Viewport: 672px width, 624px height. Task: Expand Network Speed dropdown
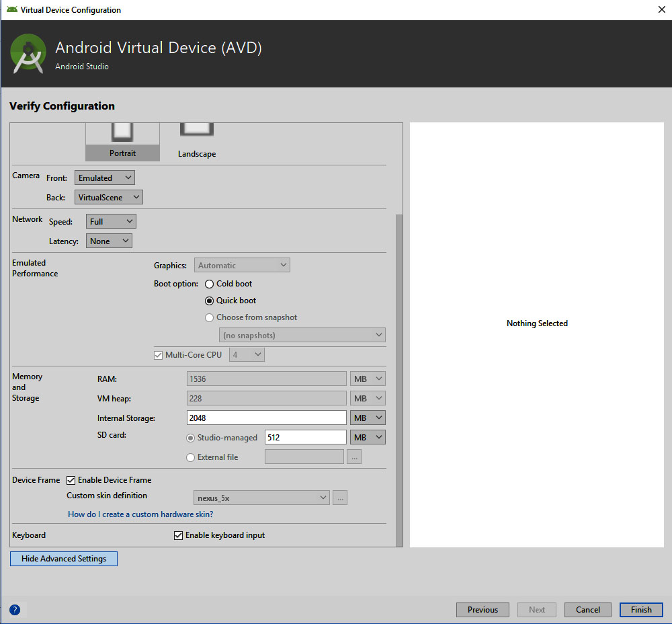(111, 222)
